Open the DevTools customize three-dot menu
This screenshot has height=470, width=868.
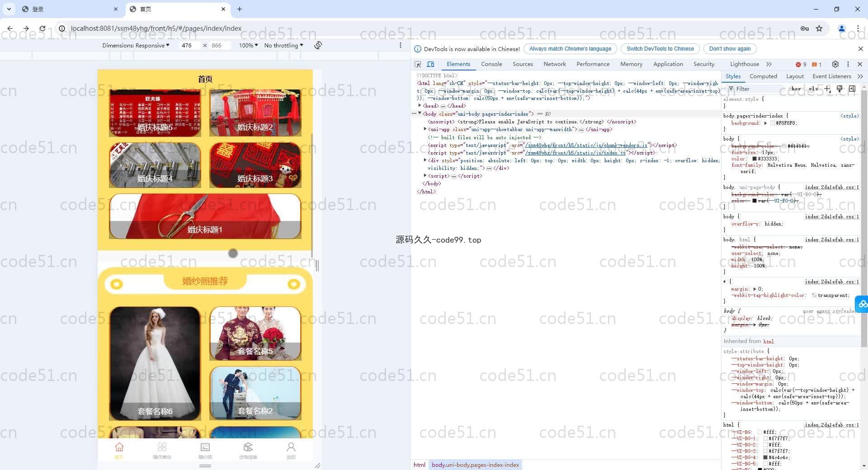(848, 64)
